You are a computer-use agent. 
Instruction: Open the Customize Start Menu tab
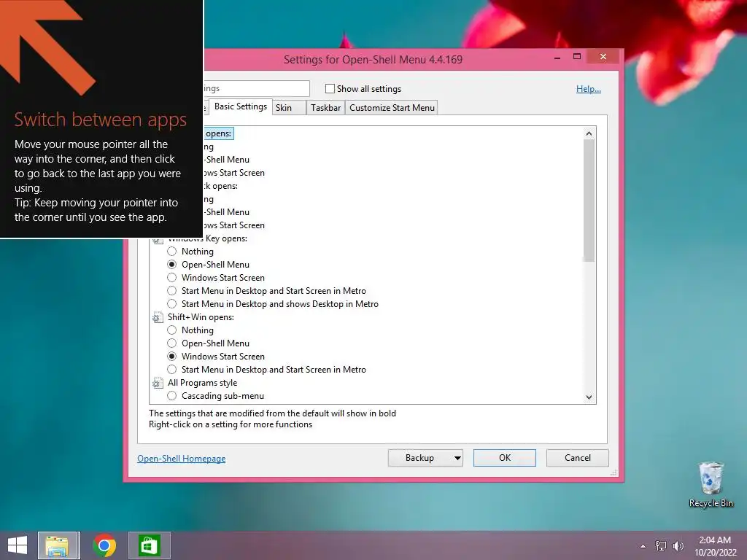point(392,108)
